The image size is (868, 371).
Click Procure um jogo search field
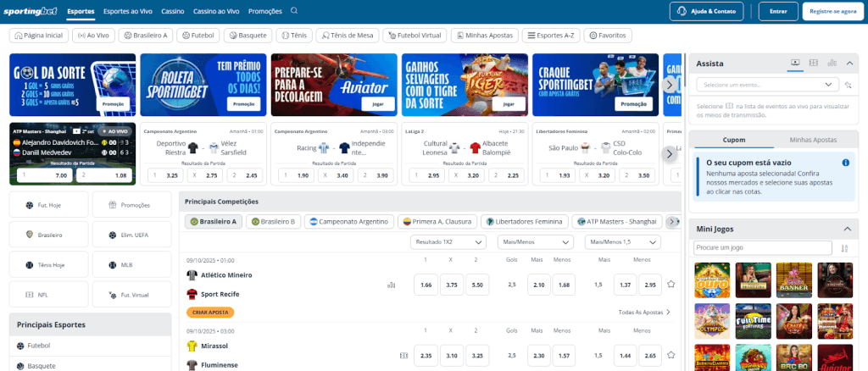coord(763,247)
